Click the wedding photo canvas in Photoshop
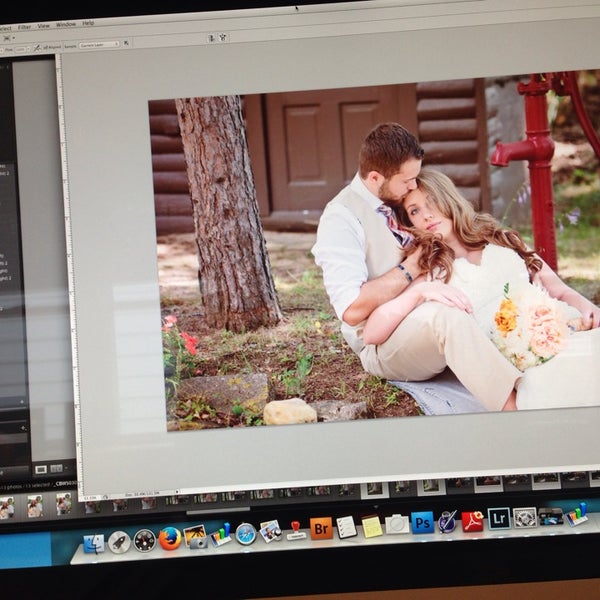The image size is (600, 600). point(377,251)
